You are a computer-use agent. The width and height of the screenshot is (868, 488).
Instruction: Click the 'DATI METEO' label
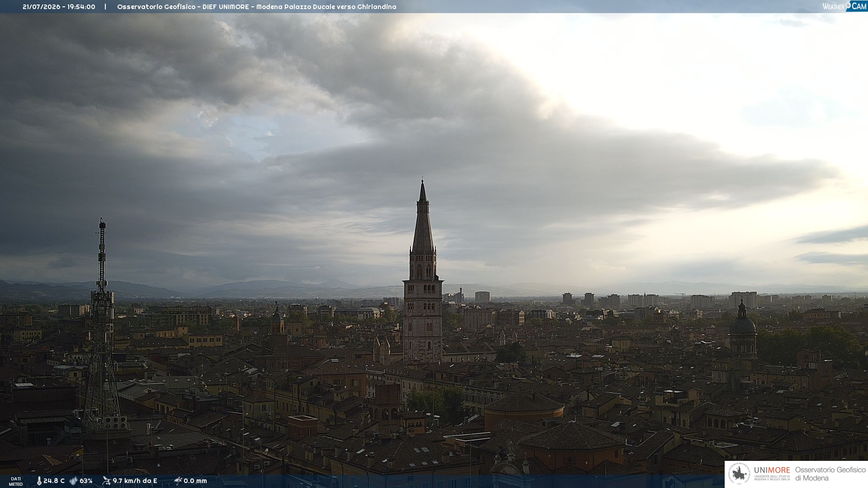[16, 482]
